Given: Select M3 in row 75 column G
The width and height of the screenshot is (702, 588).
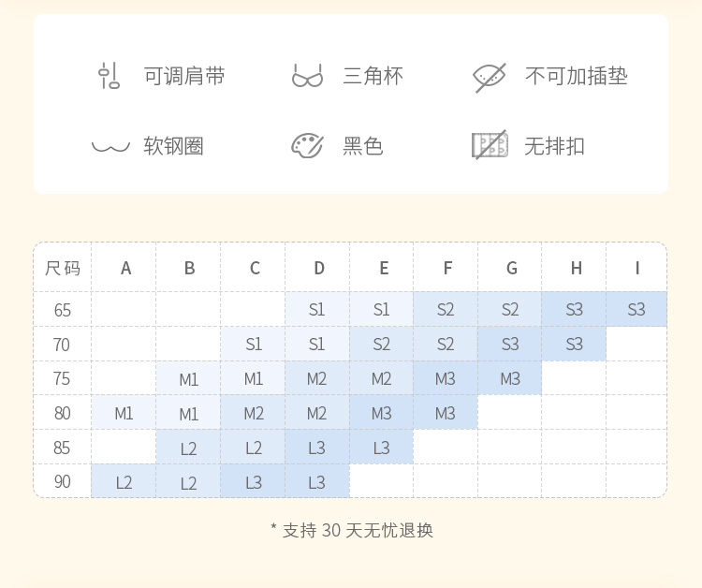Looking at the screenshot, I should 510,379.
